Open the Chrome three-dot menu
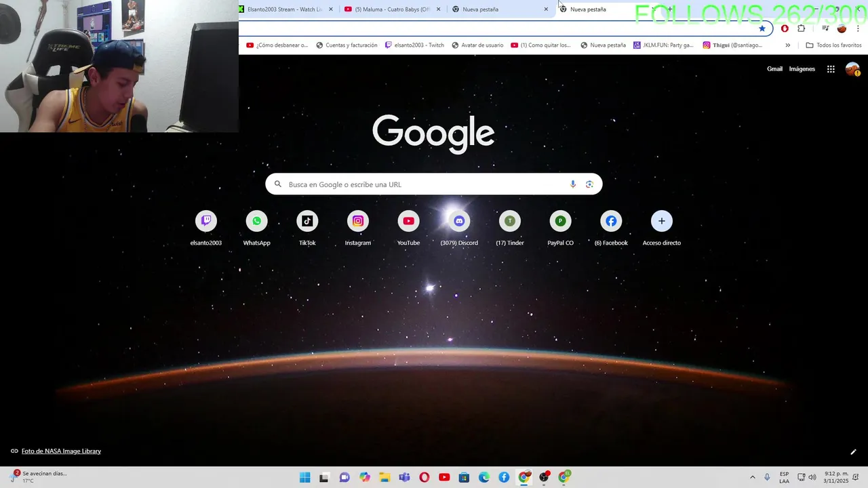The width and height of the screenshot is (868, 488). (x=858, y=28)
